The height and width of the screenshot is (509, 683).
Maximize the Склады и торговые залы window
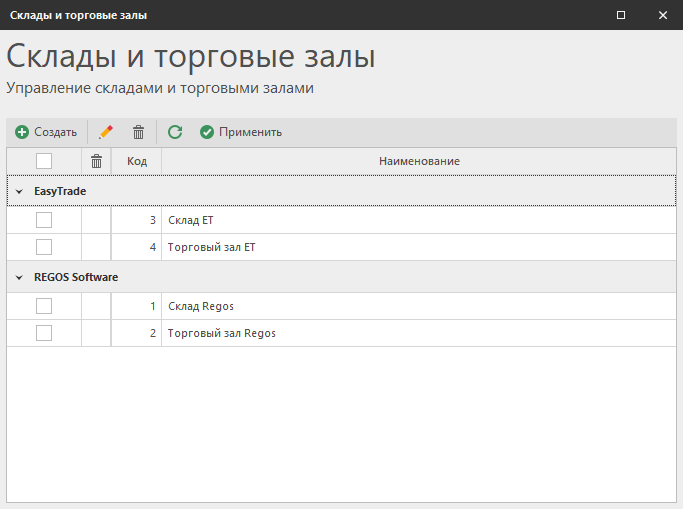click(x=621, y=15)
